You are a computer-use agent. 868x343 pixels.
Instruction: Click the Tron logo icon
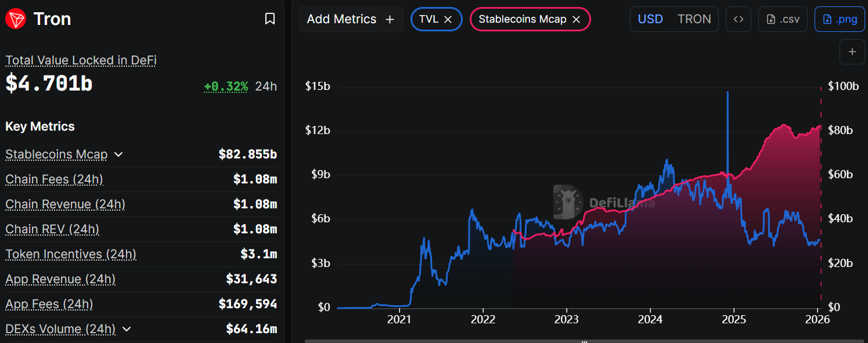(x=15, y=19)
